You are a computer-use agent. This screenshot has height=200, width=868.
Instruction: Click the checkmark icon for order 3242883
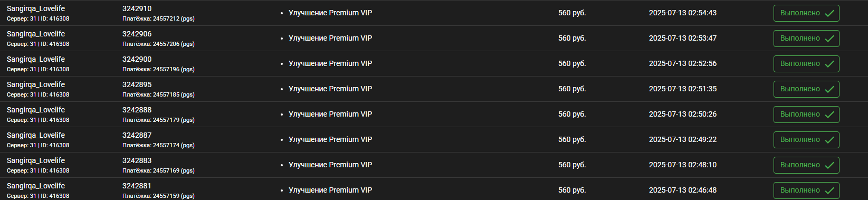point(829,165)
